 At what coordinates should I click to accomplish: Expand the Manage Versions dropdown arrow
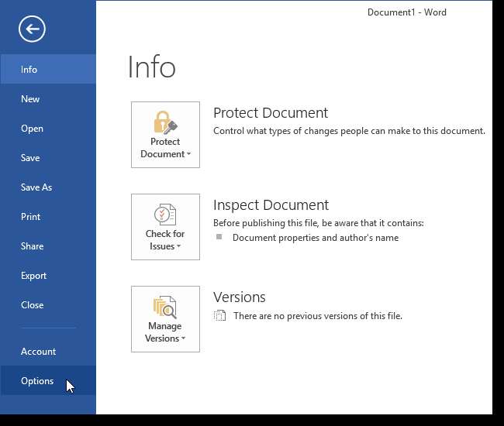tap(184, 339)
